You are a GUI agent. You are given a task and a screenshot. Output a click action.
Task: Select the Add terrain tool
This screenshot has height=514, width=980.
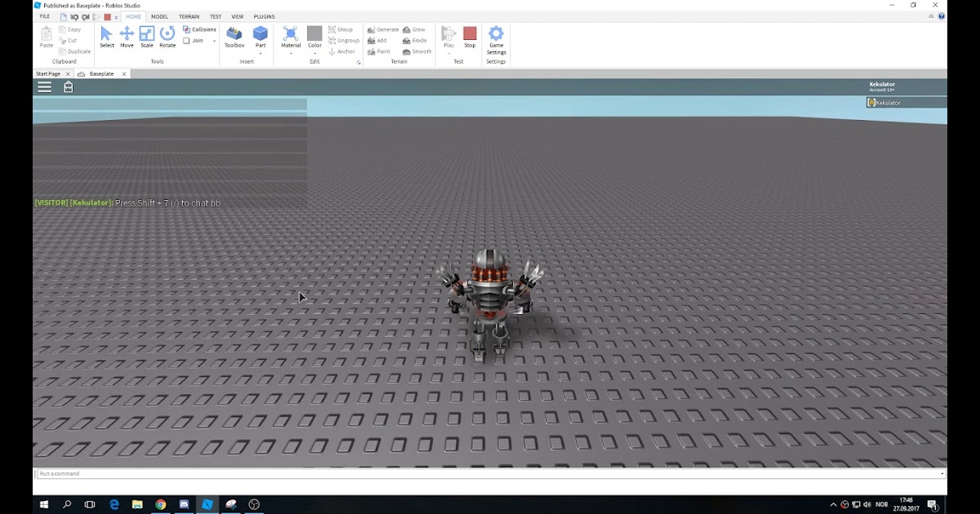pos(376,40)
